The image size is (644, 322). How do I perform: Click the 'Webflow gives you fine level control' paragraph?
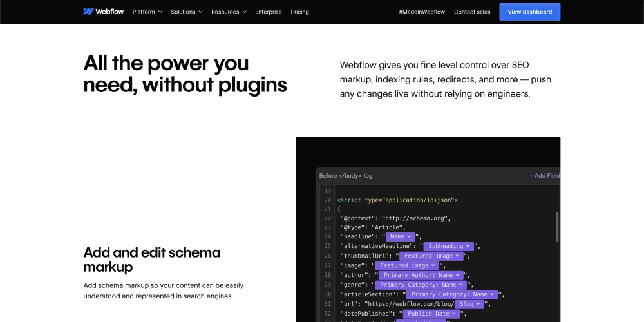click(446, 79)
